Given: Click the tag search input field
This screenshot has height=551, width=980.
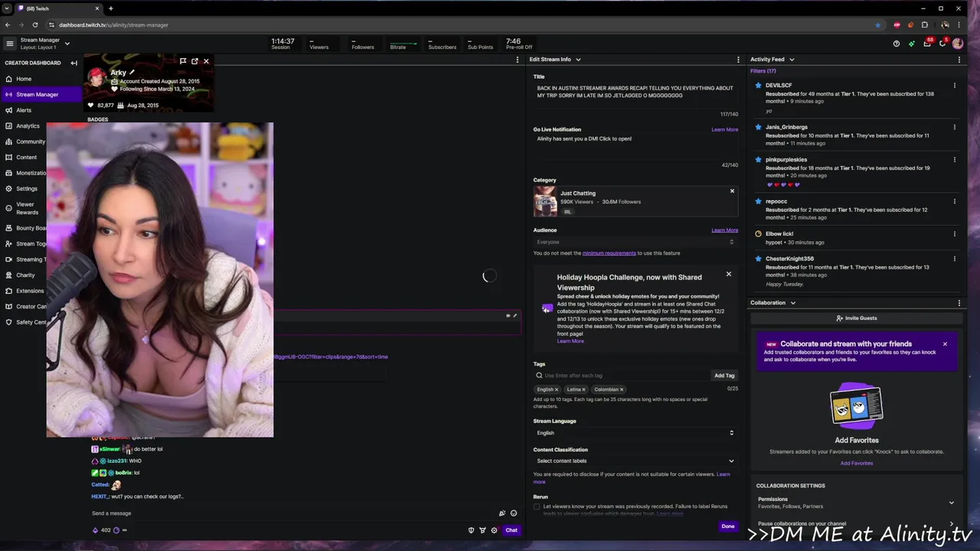Looking at the screenshot, I should pyautogui.click(x=622, y=376).
